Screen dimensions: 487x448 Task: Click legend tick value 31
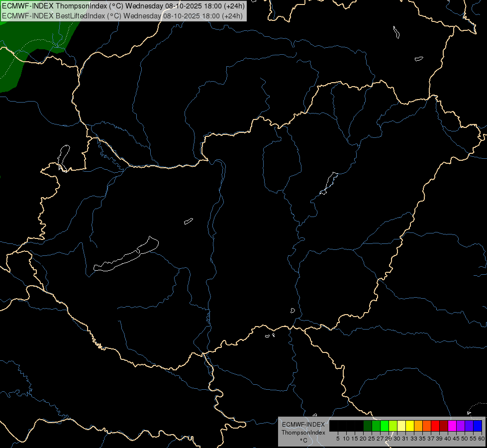(405, 439)
